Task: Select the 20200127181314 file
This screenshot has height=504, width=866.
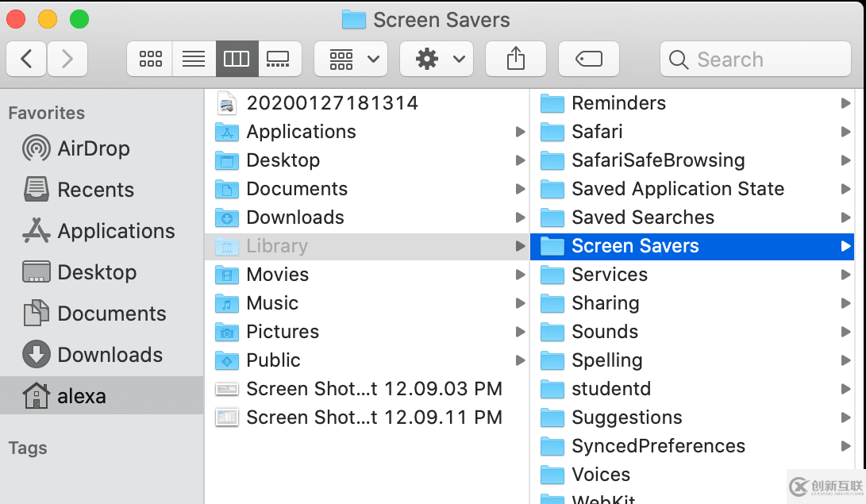Action: click(x=332, y=103)
